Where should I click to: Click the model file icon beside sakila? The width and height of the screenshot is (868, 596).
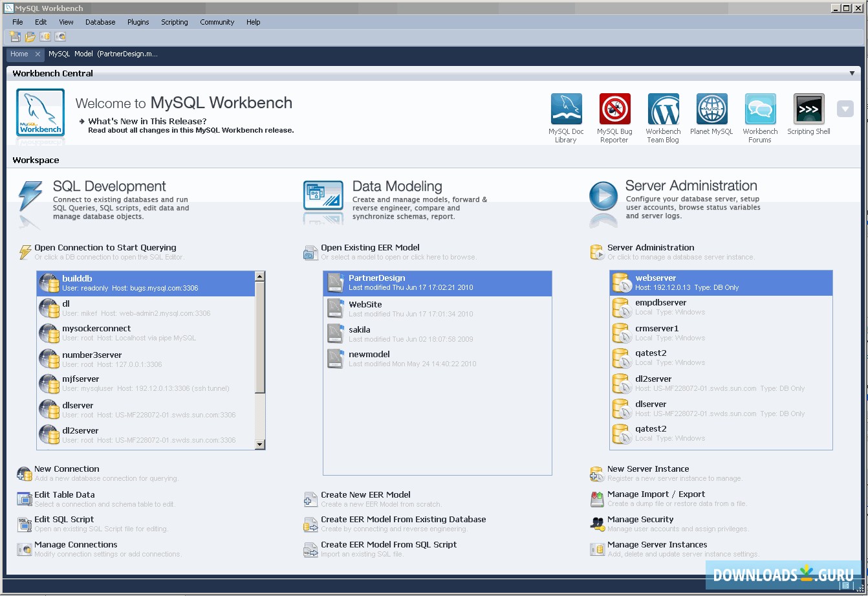click(x=335, y=334)
